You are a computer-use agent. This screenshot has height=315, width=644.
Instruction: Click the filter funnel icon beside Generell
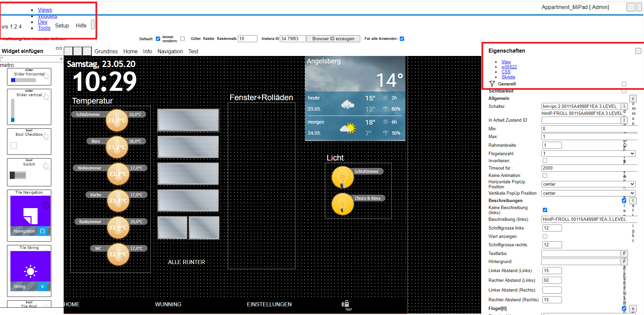pos(492,84)
